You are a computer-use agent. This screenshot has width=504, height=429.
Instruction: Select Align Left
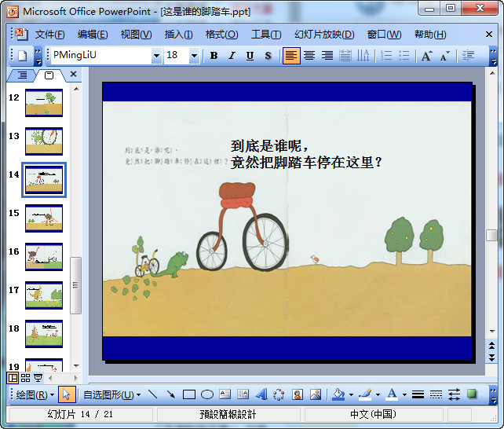tap(291, 56)
